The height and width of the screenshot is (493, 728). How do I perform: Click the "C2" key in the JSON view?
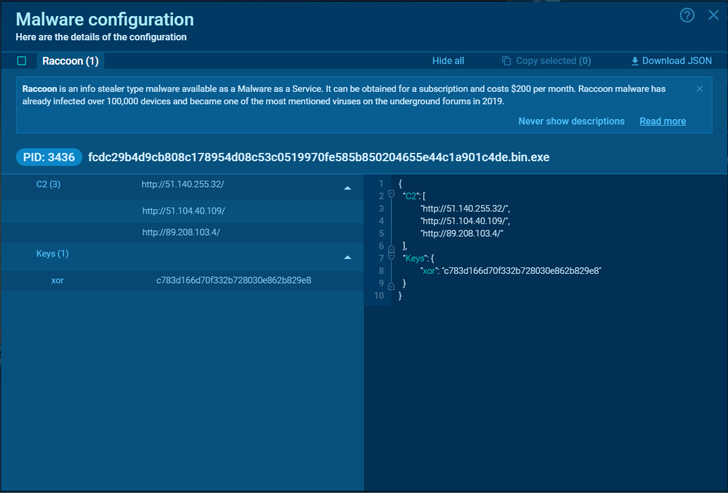[411, 196]
